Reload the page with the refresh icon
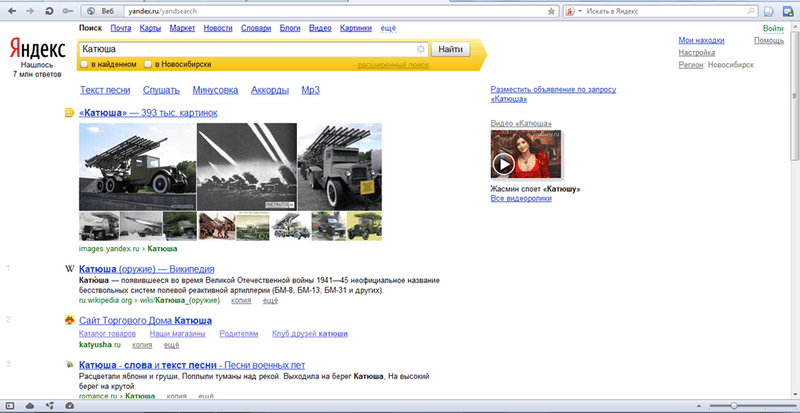This screenshot has width=800, height=413. pos(51,10)
